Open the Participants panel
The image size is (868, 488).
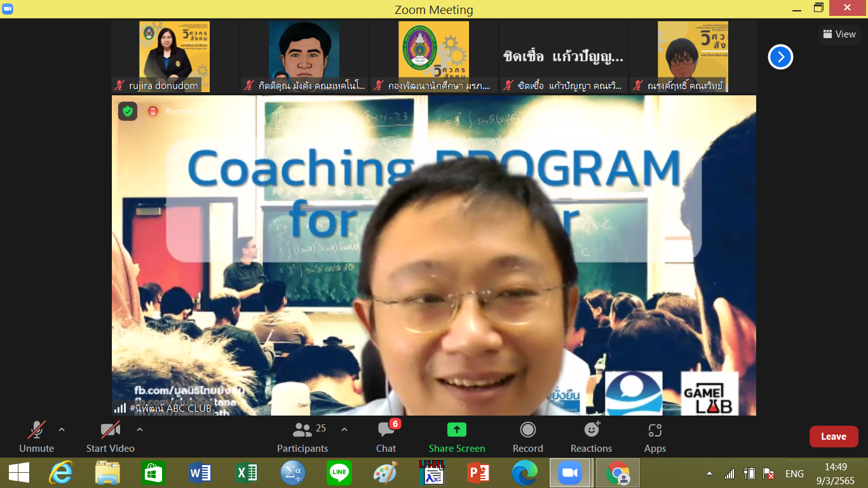[x=303, y=437]
